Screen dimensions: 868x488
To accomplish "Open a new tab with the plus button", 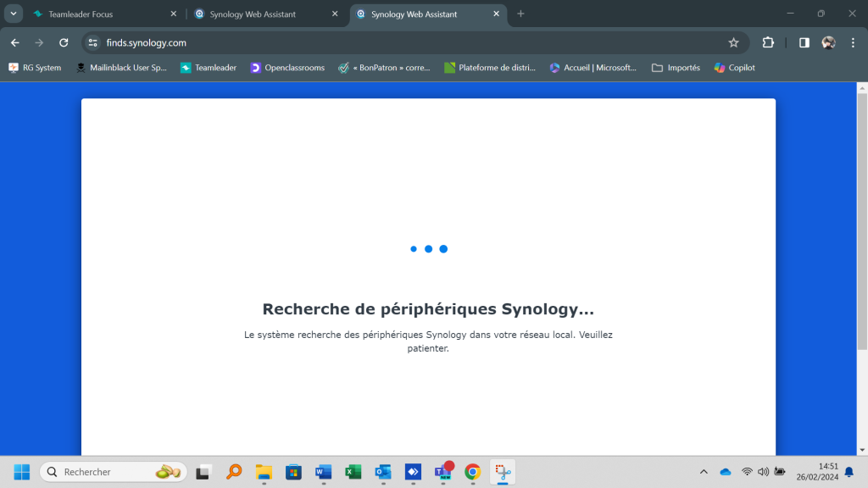I will click(520, 14).
